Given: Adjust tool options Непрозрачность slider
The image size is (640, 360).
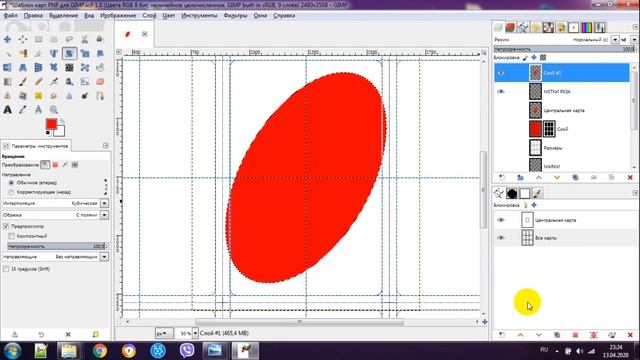Looking at the screenshot, I should [57, 246].
